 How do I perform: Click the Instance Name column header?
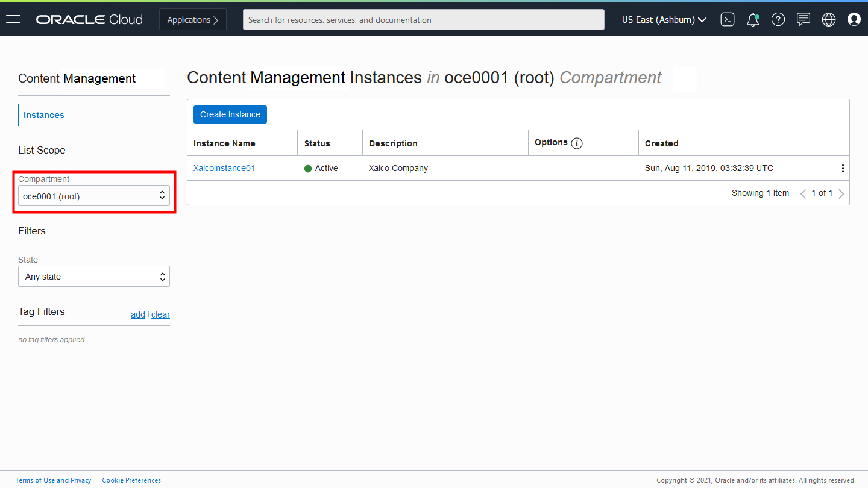coord(224,143)
